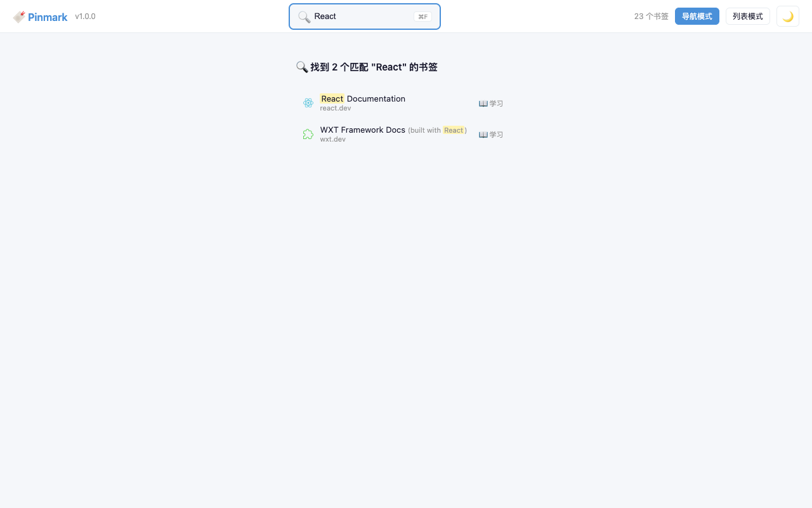
Task: Click the magnifier icon in results heading
Action: (302, 67)
